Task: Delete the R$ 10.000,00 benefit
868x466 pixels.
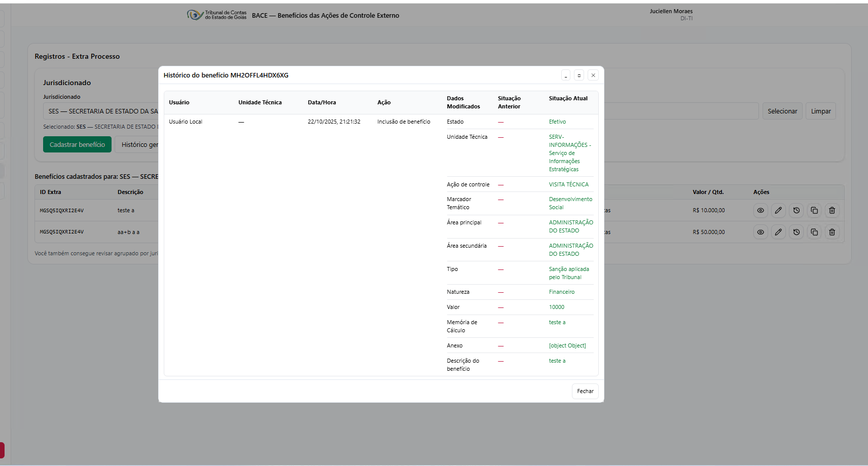Action: [832, 210]
